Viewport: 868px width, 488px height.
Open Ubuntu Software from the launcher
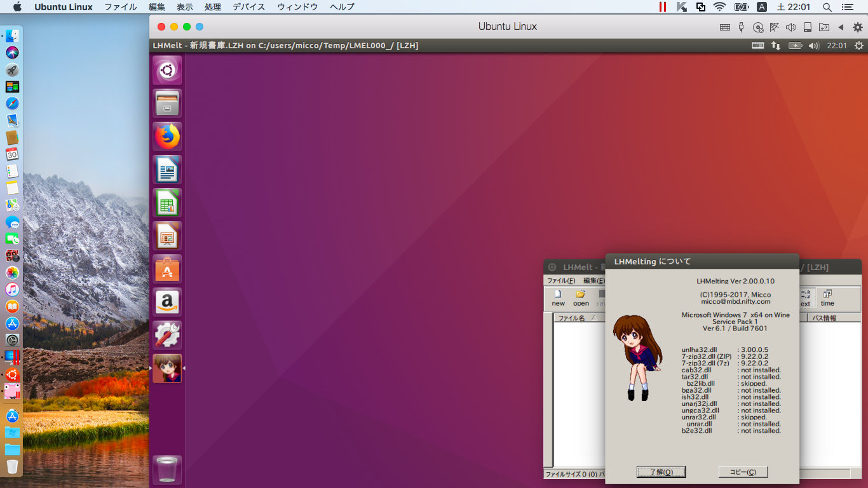[167, 269]
